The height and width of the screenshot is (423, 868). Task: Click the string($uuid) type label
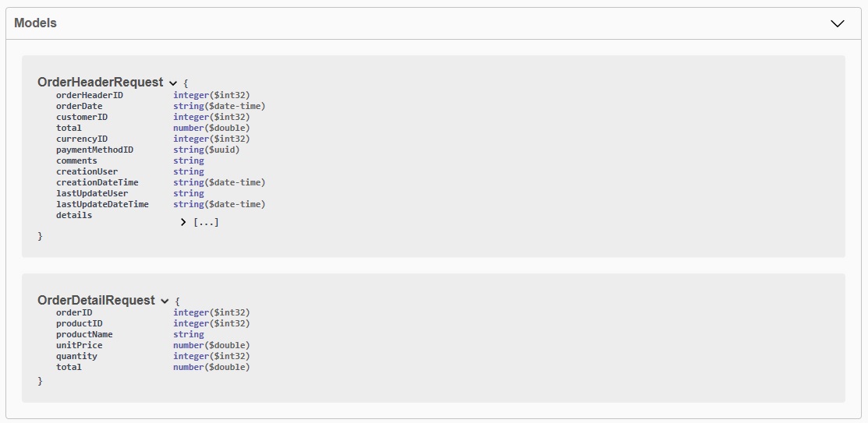pyautogui.click(x=207, y=150)
